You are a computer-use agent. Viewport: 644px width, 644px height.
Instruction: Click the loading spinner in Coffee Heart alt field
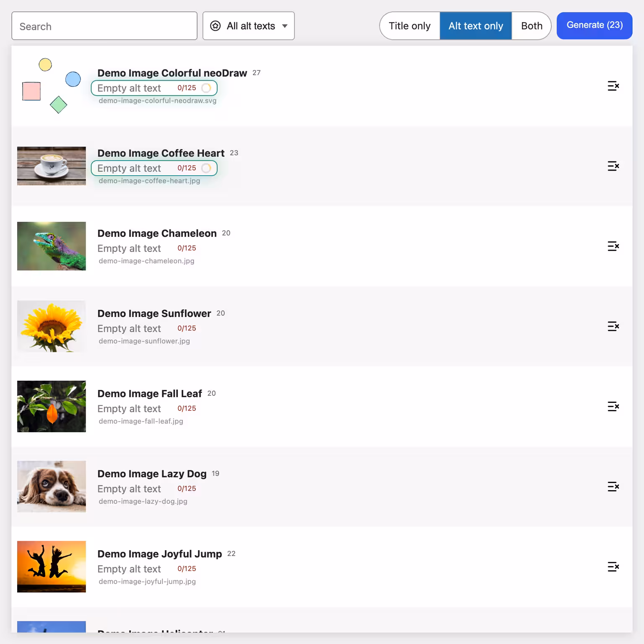pos(206,168)
